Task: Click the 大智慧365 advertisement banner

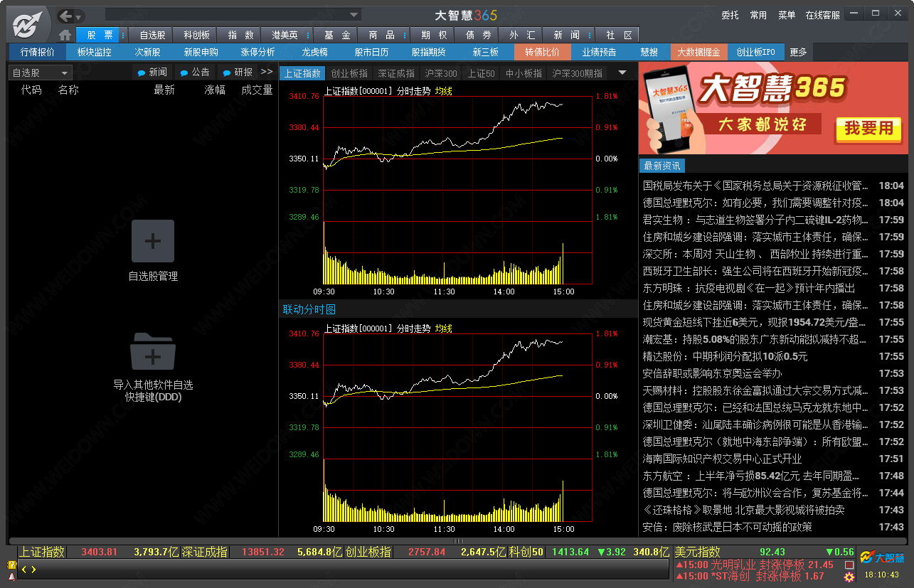Action: (x=773, y=108)
